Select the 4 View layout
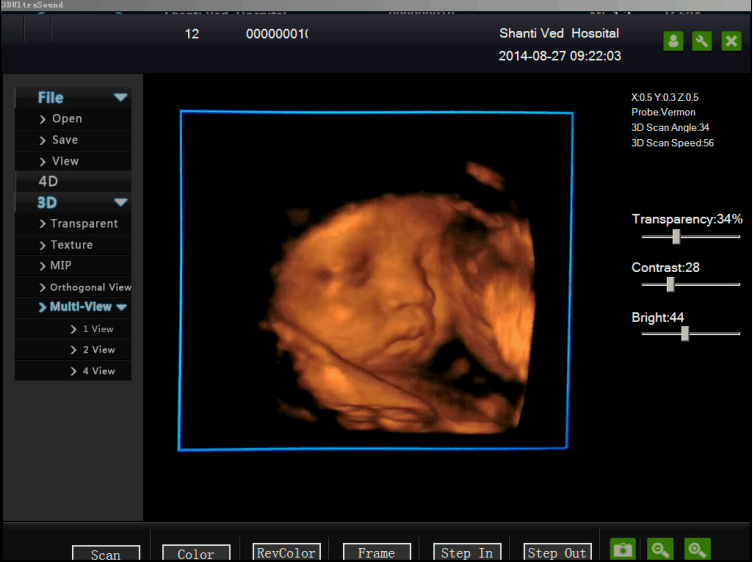This screenshot has width=753, height=562. 98,371
